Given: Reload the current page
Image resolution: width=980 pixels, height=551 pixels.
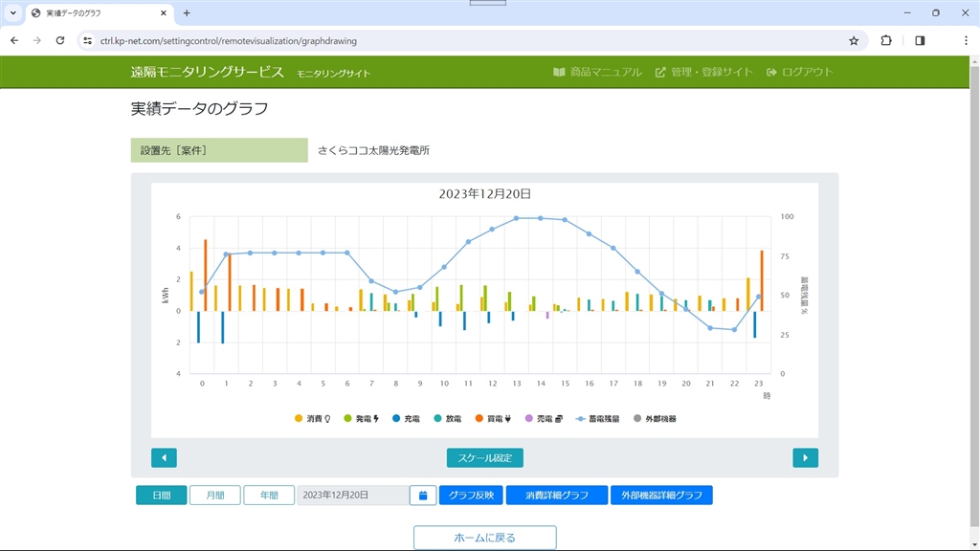Looking at the screenshot, I should (x=60, y=40).
